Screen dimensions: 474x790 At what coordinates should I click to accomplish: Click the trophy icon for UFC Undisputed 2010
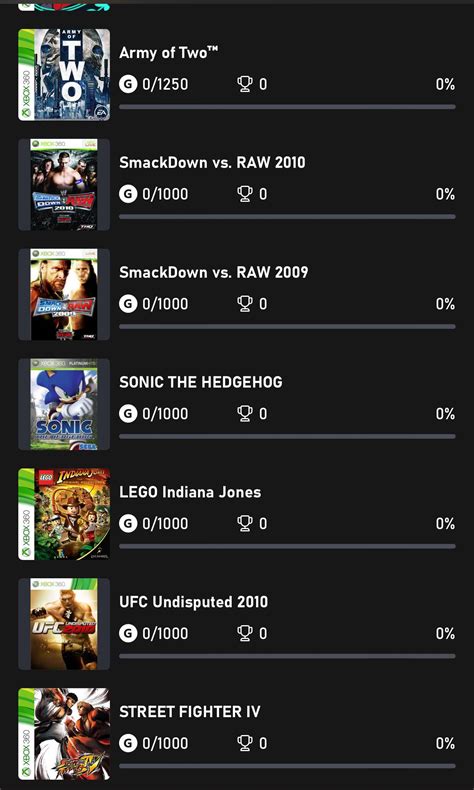[245, 633]
